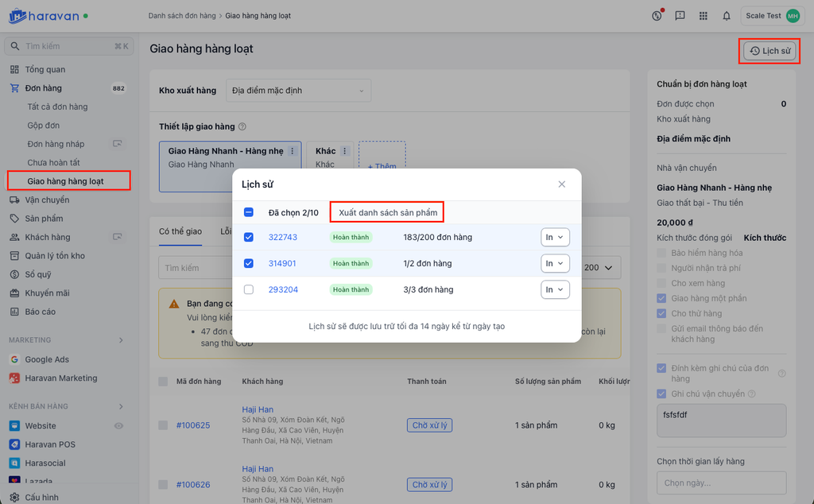This screenshot has width=814, height=504.
Task: Expand the In dropdown for entry 293204
Action: (555, 289)
